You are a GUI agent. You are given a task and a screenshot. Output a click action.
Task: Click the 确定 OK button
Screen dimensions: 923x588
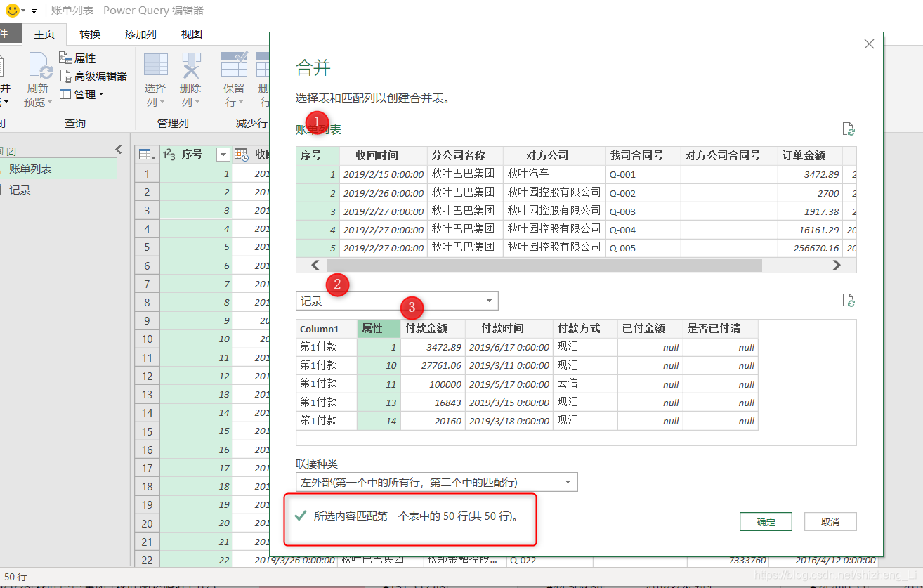pyautogui.click(x=766, y=521)
